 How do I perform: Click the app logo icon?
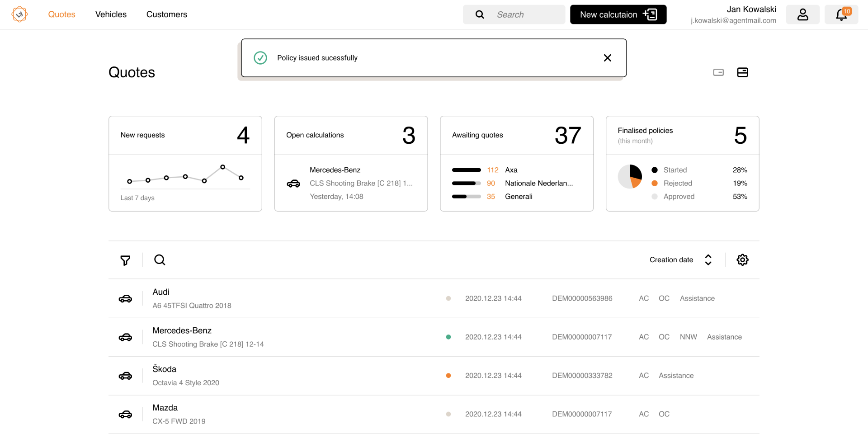[19, 14]
